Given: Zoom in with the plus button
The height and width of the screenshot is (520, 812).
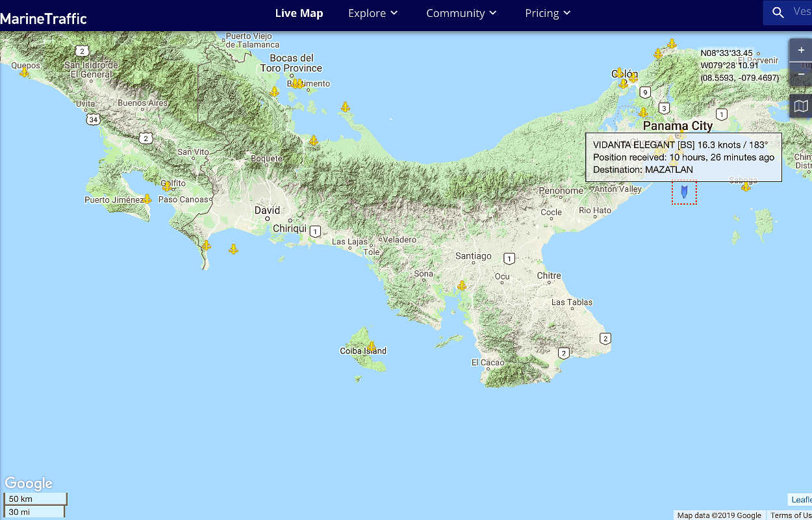Looking at the screenshot, I should click(x=801, y=51).
